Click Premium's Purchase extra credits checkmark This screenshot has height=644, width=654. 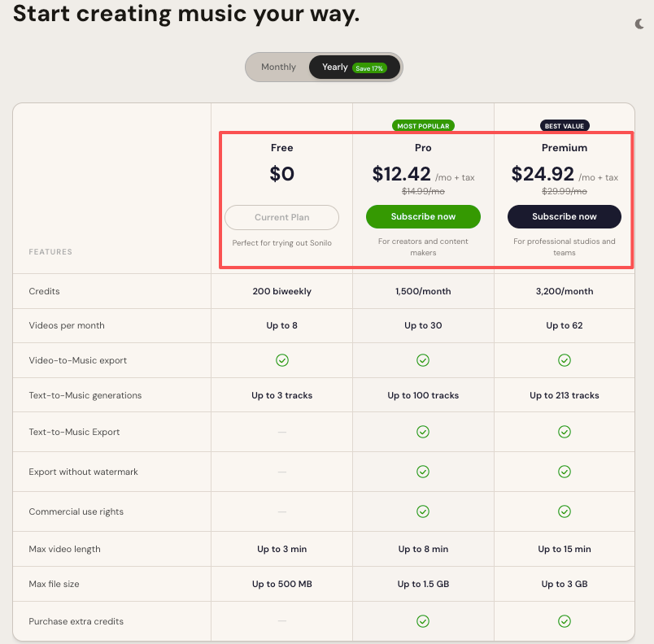click(x=565, y=620)
